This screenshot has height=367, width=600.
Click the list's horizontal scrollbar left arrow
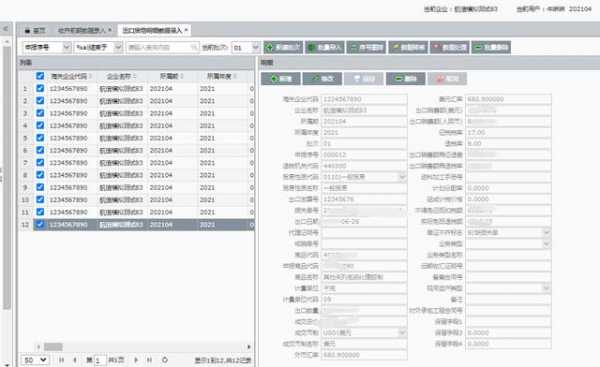tap(38, 347)
